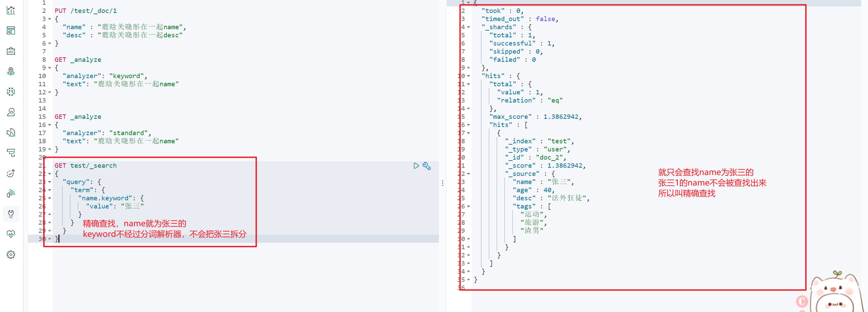Fold the "term" block at line 24
The height and width of the screenshot is (312, 868).
(x=50, y=190)
